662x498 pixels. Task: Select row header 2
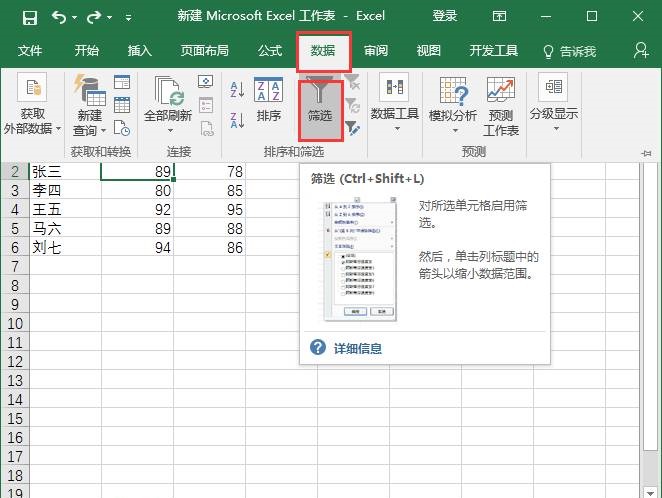(x=15, y=172)
